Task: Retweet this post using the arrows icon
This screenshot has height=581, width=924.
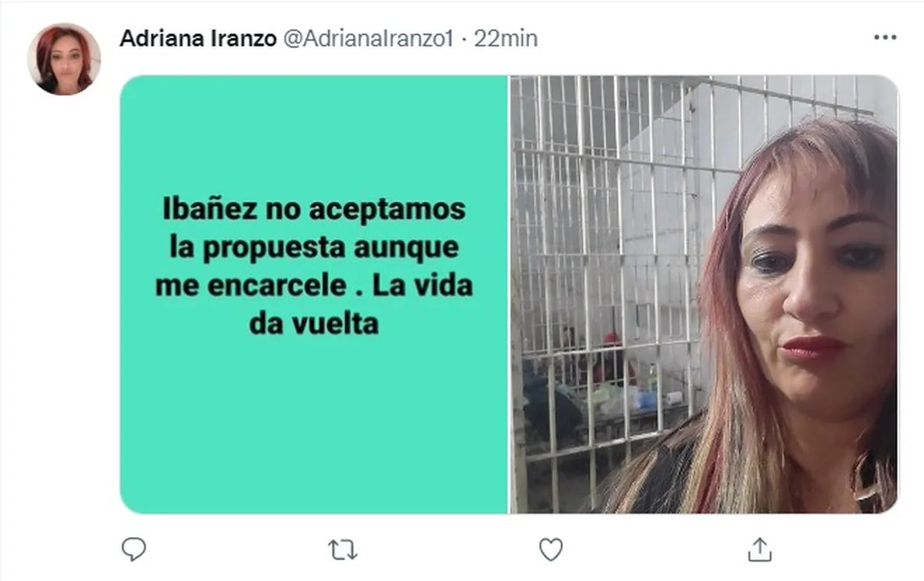Action: click(x=342, y=549)
